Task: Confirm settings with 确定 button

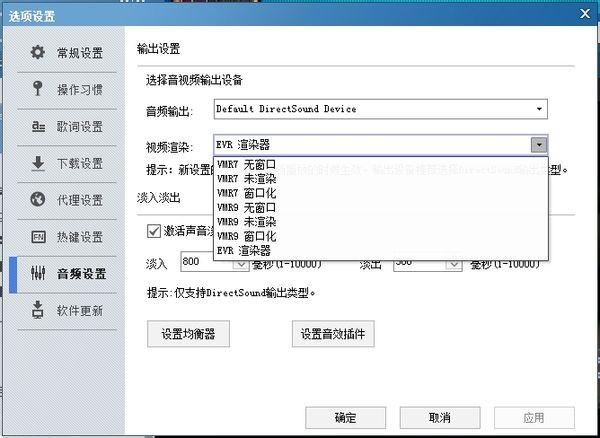Action: 346,418
